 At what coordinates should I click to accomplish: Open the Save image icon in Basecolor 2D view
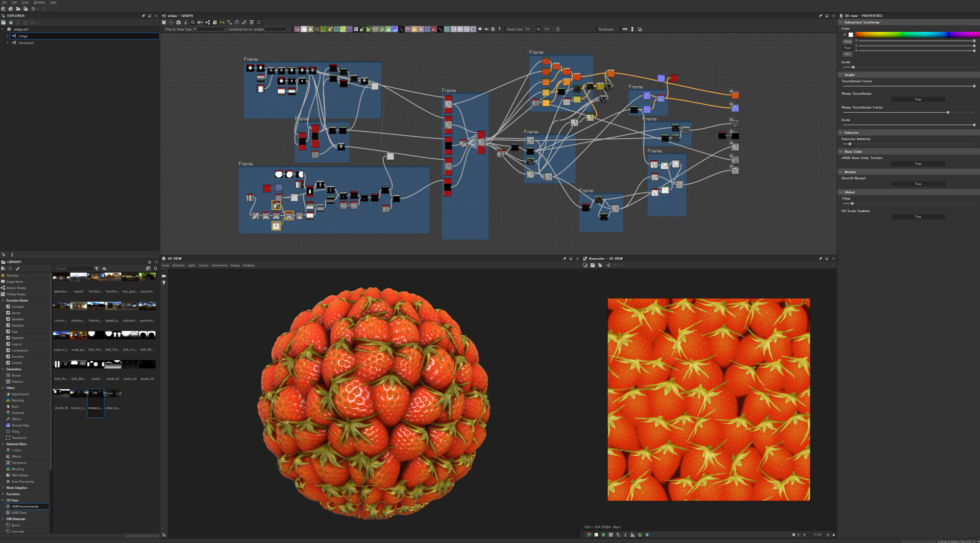tap(593, 265)
